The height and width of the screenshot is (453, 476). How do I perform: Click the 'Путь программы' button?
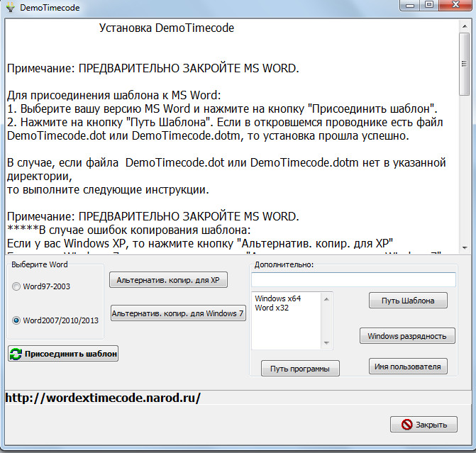(x=300, y=369)
